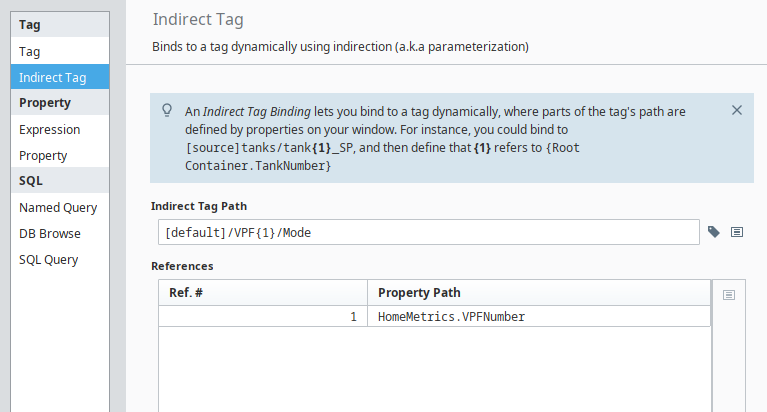
Task: Click the Indirect Tag Path input field
Action: click(429, 232)
